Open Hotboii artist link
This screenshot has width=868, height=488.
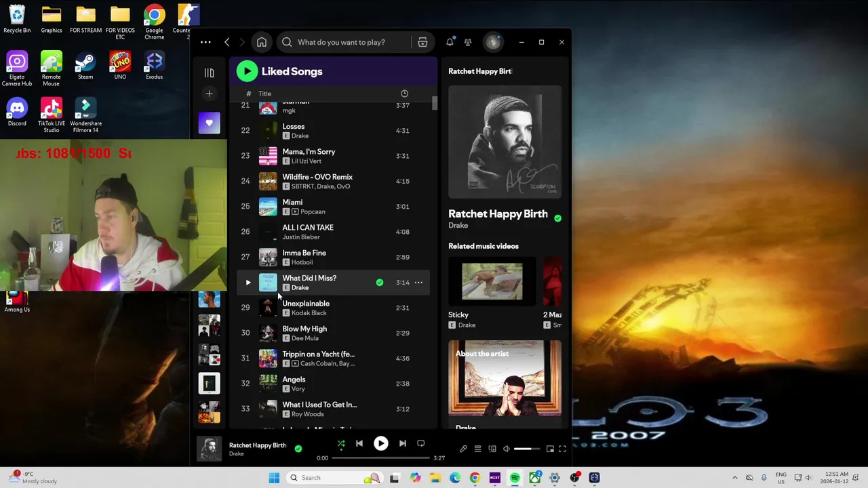[302, 262]
